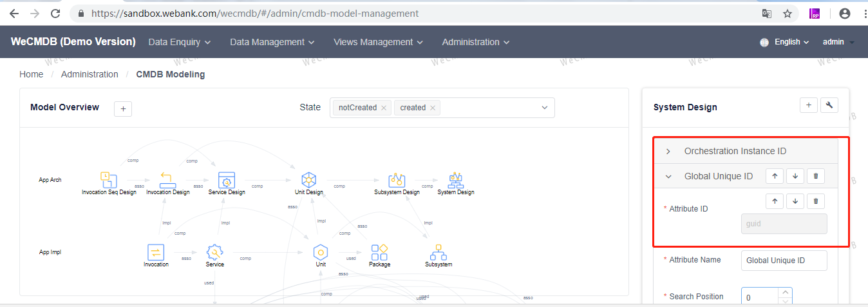This screenshot has width=868, height=307.
Task: Click the language globe icon
Action: [x=764, y=42]
